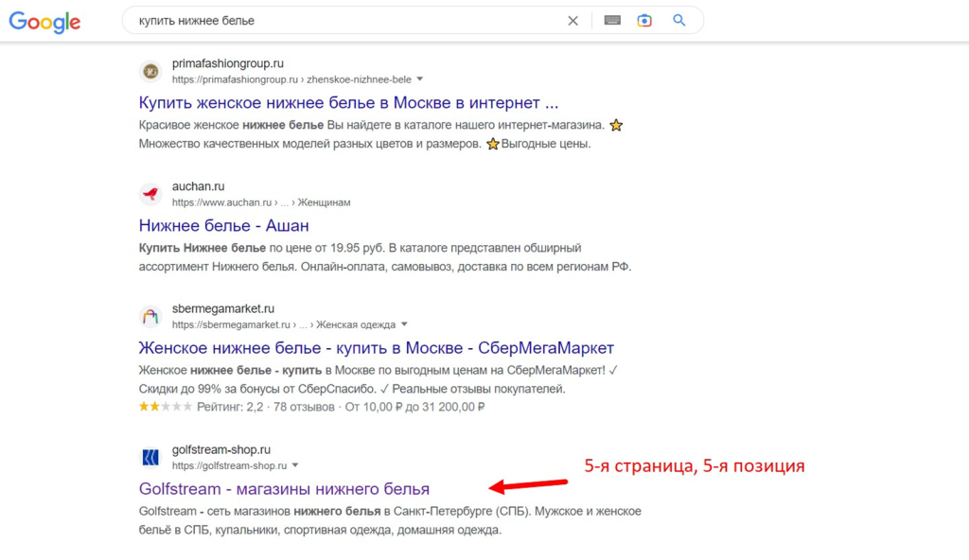Expand dropdown arrow next to primafashiongroup URL
Screen dimensions: 969x560
coord(420,79)
